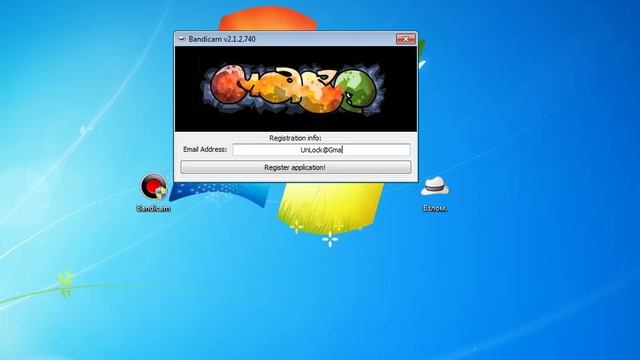640x360 pixels.
Task: Select the Взлом label under hat icon
Action: 435,208
